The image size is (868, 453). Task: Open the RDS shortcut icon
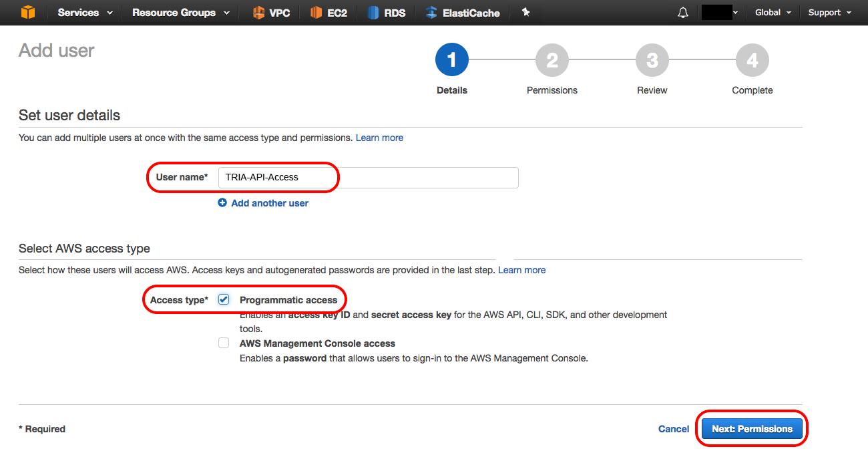(373, 13)
